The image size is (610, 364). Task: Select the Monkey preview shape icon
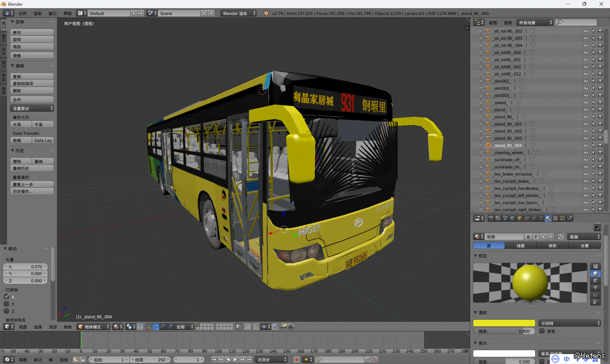pyautogui.click(x=595, y=288)
